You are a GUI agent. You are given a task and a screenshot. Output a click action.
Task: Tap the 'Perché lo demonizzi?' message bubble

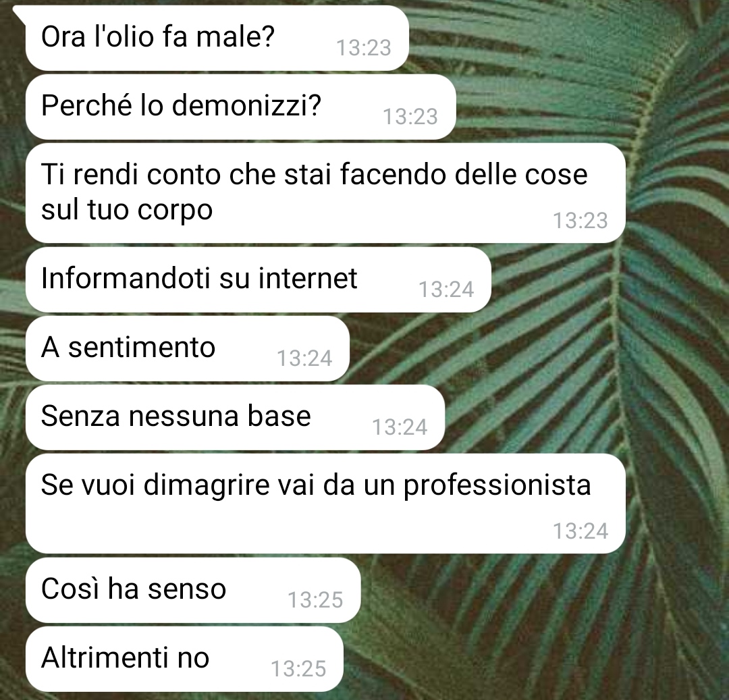coord(240,107)
